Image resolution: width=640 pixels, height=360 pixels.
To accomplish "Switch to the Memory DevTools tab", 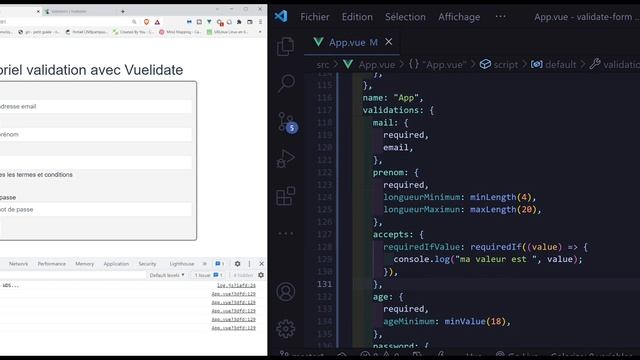I will pyautogui.click(x=84, y=264).
